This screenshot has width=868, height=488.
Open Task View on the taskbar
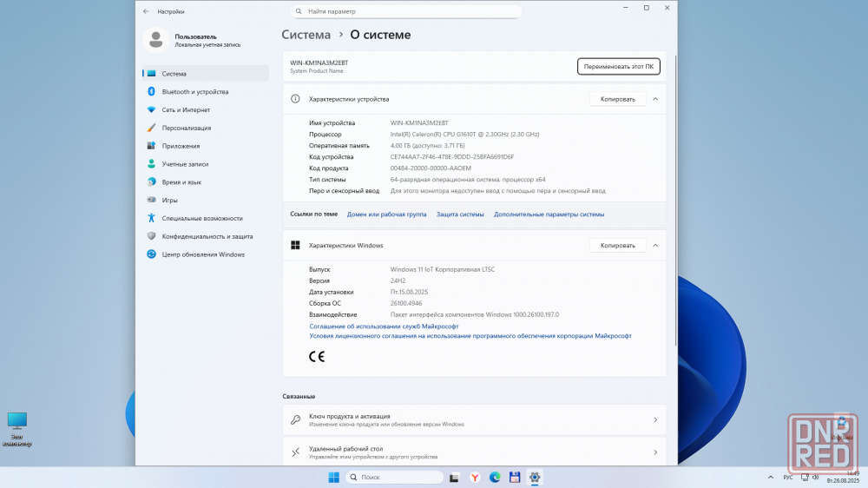[454, 477]
